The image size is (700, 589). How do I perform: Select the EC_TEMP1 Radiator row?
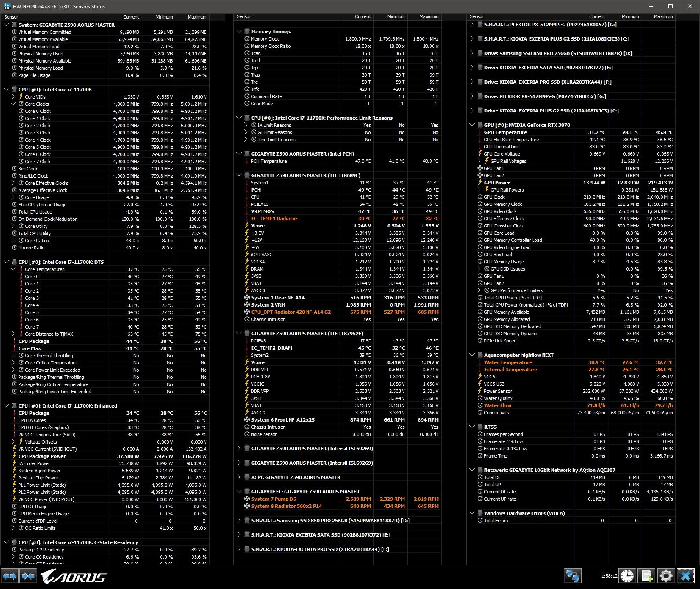[x=338, y=219]
